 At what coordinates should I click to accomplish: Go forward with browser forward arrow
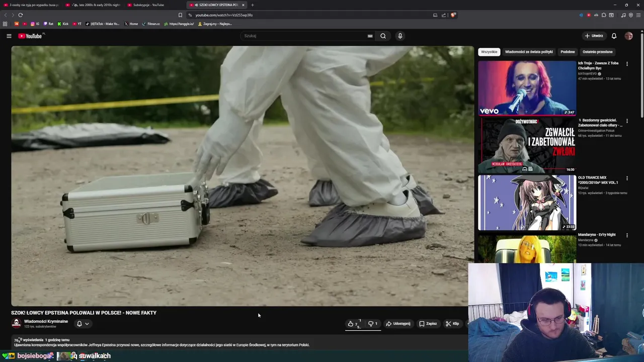point(13,15)
